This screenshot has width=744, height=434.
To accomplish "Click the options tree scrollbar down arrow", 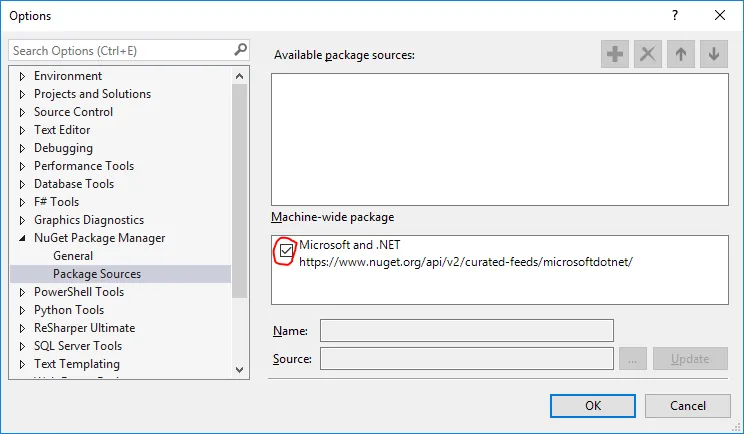I will (x=239, y=368).
